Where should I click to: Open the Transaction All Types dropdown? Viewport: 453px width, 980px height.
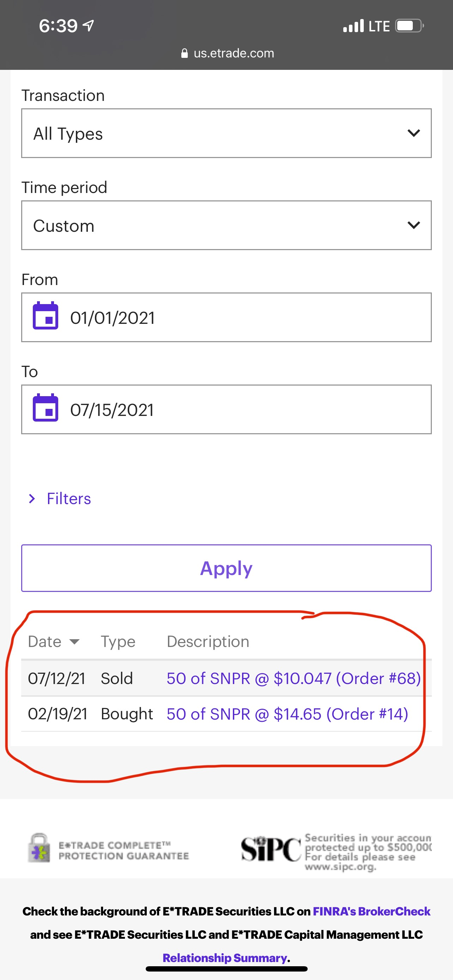pyautogui.click(x=226, y=133)
